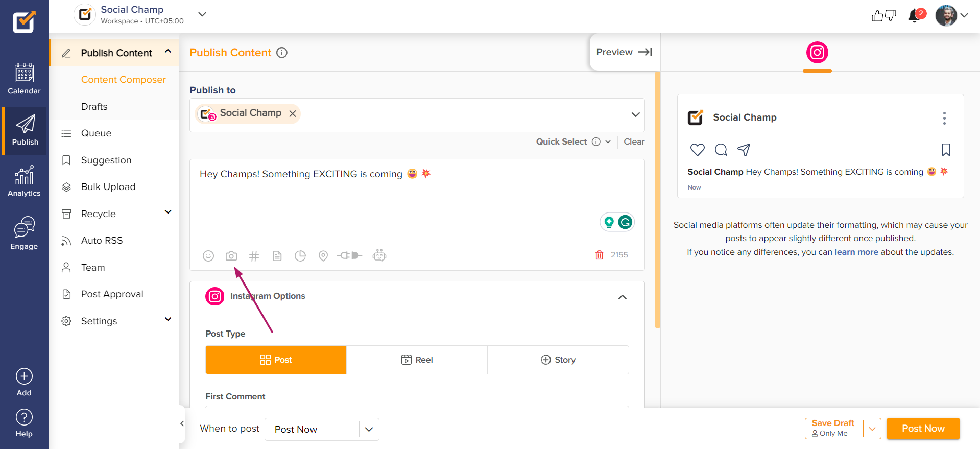
Task: Select the Instagram preview tab
Action: [817, 53]
